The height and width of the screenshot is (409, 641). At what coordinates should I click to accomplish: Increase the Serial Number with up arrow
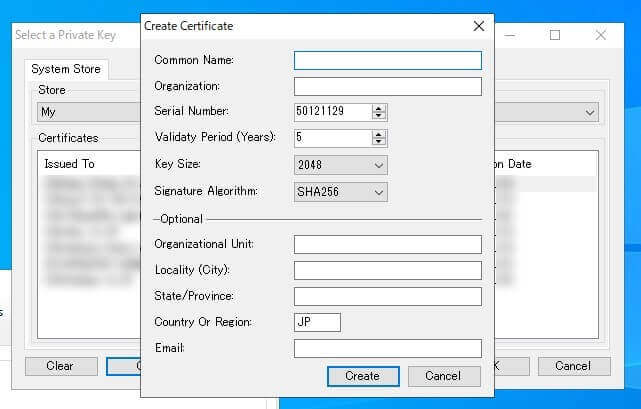[x=379, y=108]
